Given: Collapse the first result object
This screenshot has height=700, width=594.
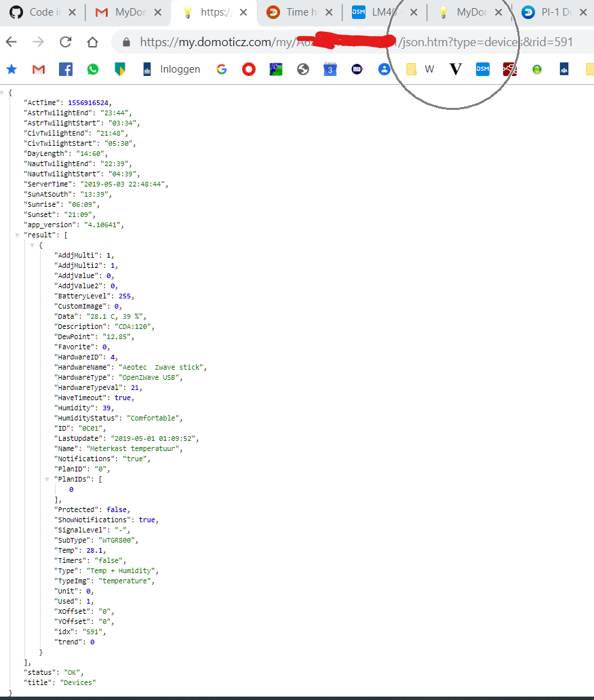Looking at the screenshot, I should pyautogui.click(x=32, y=246).
